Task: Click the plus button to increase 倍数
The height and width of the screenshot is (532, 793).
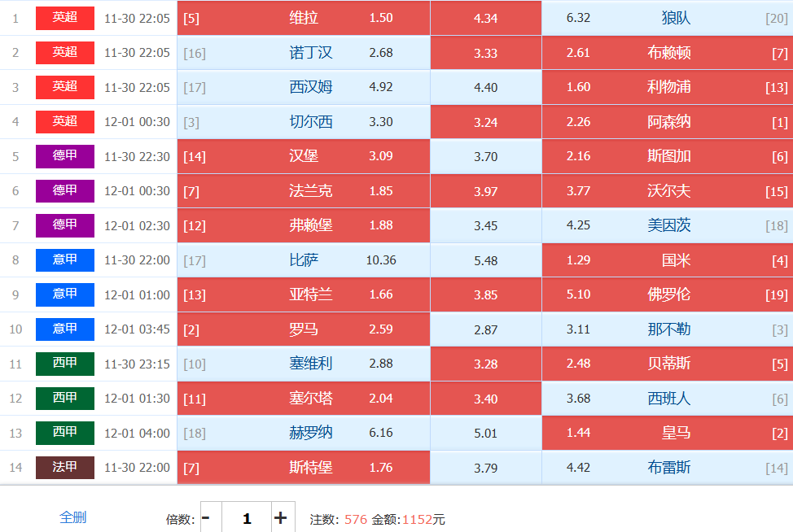Action: click(x=281, y=518)
